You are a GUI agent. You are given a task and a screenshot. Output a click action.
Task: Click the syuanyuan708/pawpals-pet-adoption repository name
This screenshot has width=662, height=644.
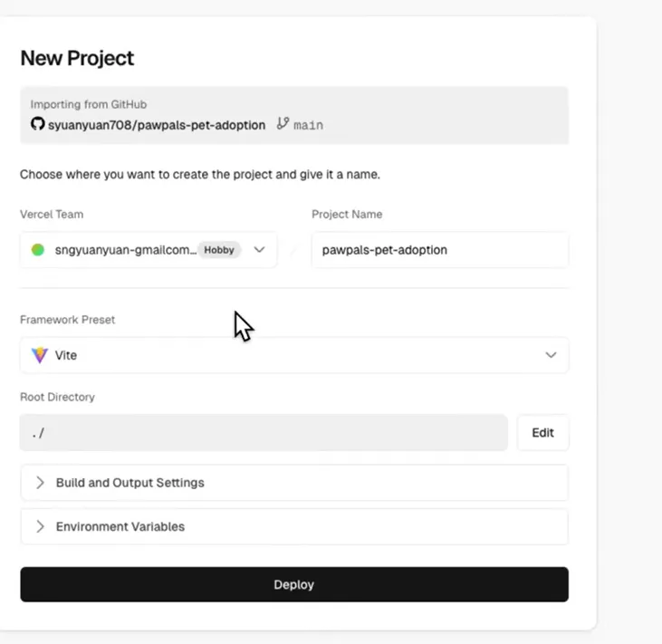pyautogui.click(x=157, y=125)
